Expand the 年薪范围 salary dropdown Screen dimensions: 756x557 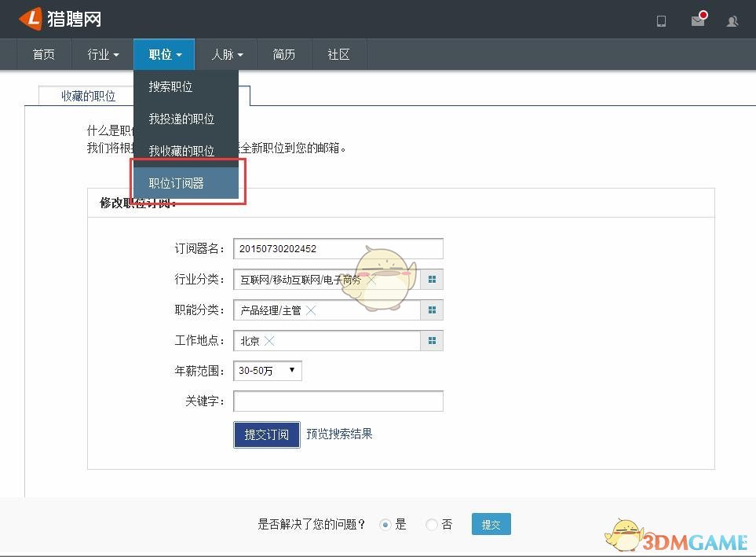(x=268, y=371)
